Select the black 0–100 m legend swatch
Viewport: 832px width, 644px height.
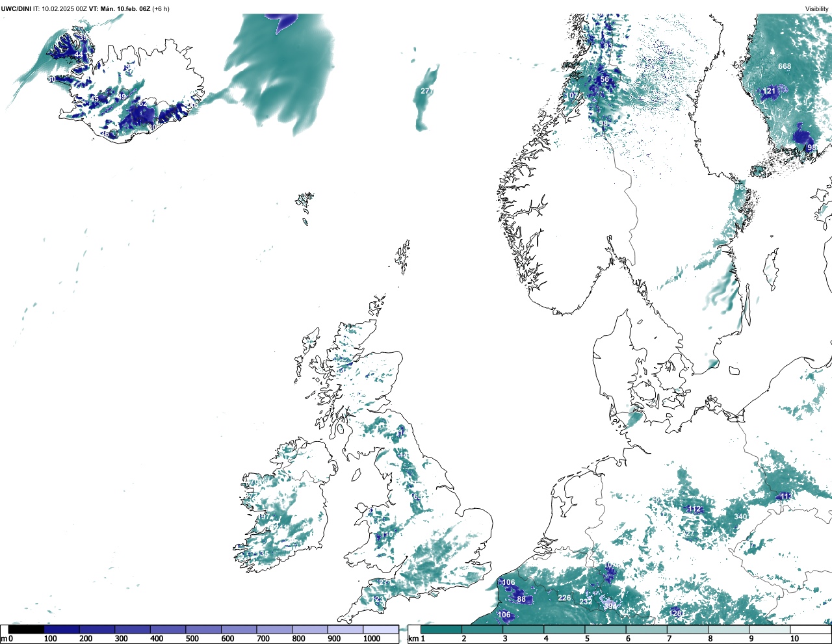[x=27, y=629]
